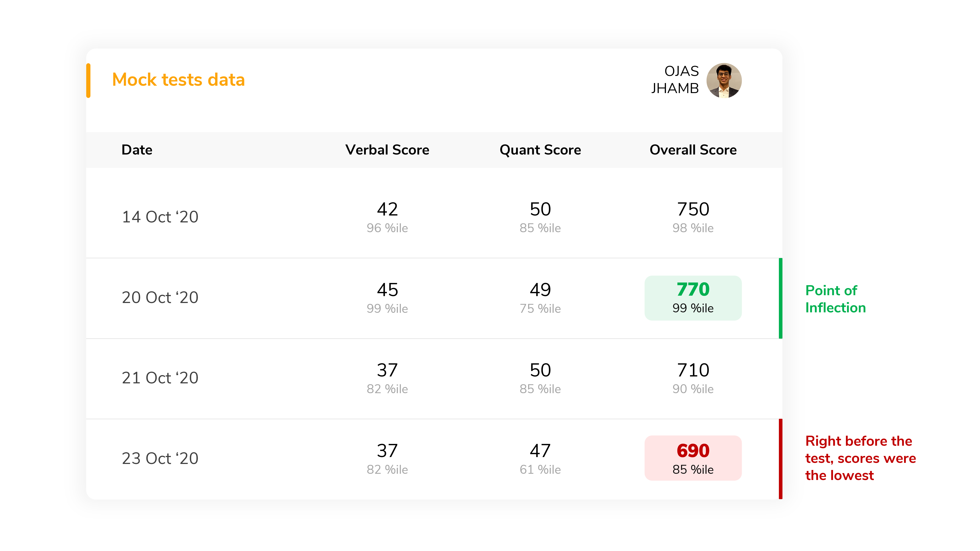Click the 750 overall score value
The width and height of the screenshot is (980, 551).
693,209
